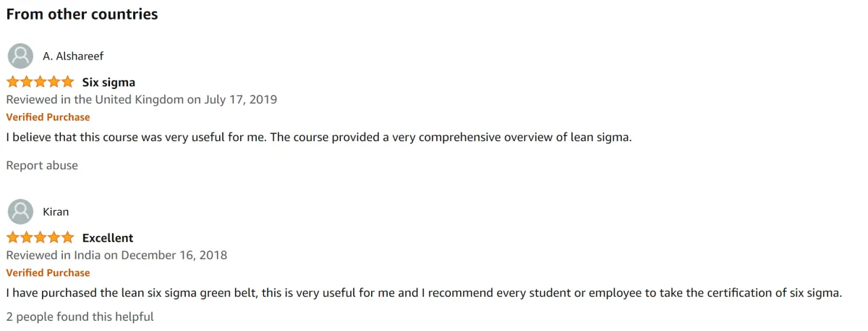Click Verified Purchase on the Six sigma review
The image size is (868, 331).
pyautogui.click(x=48, y=117)
